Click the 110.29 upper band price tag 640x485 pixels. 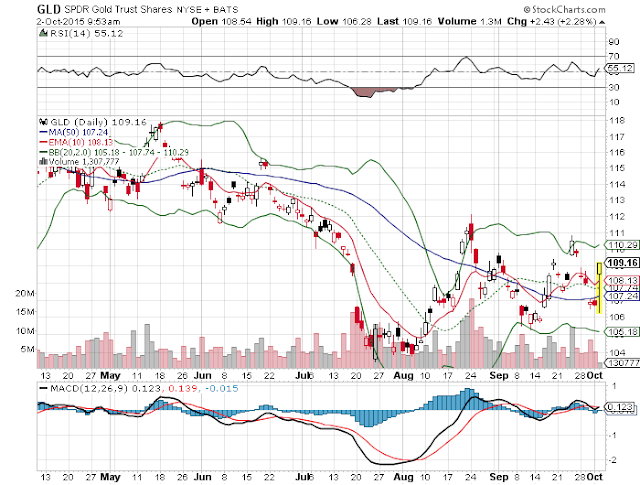coord(623,245)
